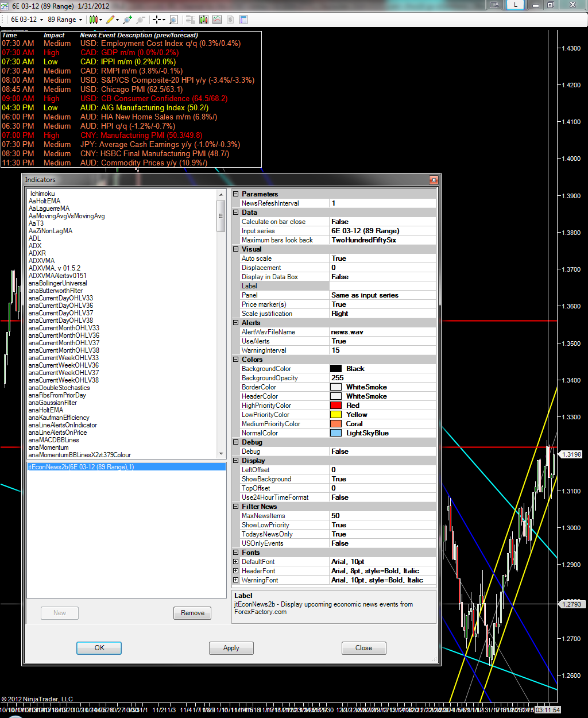Click the Yellow LowPriorityColor swatch

(336, 415)
